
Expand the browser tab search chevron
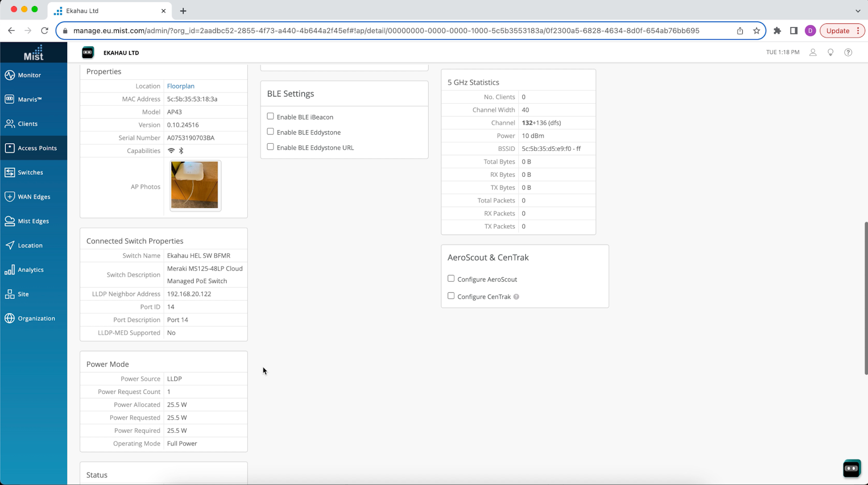(x=858, y=11)
